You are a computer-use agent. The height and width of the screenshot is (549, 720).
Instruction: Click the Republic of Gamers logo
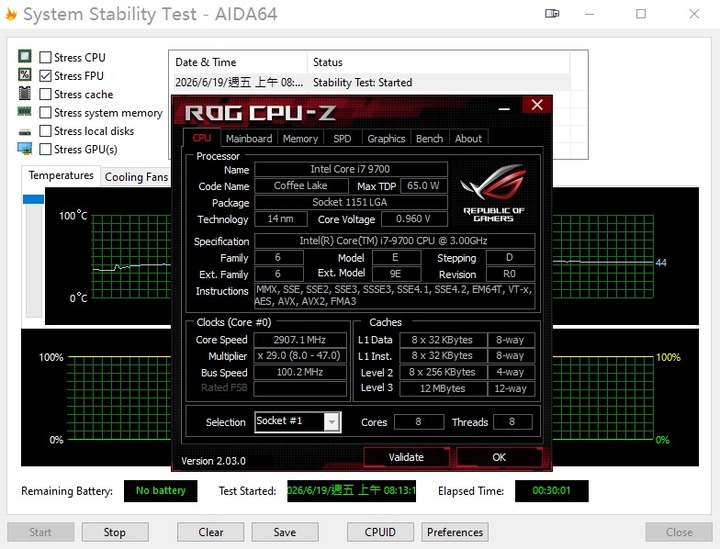[494, 193]
